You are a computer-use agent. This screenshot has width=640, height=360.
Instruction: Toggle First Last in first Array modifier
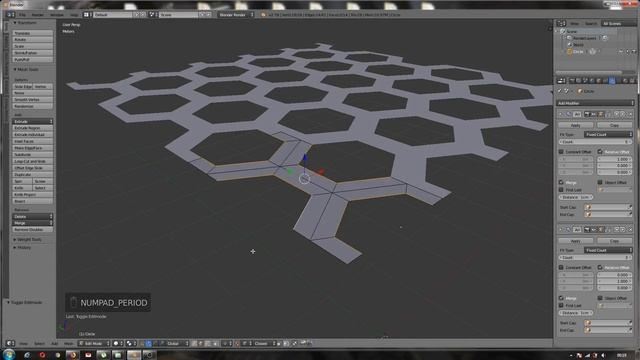pos(561,190)
